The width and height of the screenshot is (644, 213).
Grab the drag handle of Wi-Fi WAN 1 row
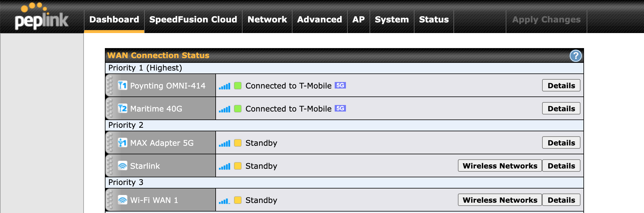(110, 200)
